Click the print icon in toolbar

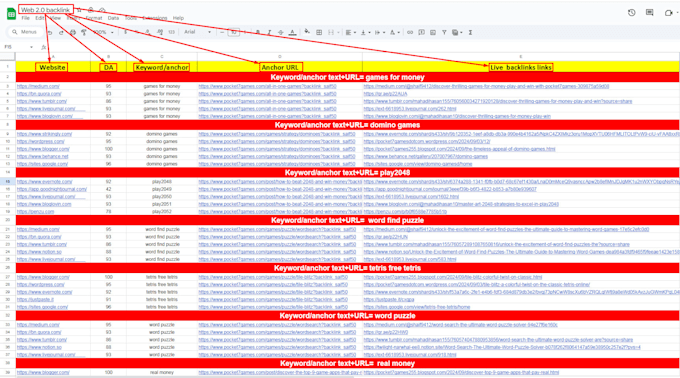click(x=73, y=33)
